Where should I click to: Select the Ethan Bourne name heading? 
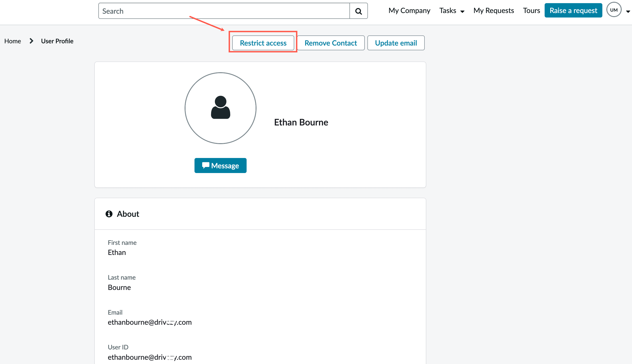pyautogui.click(x=301, y=122)
